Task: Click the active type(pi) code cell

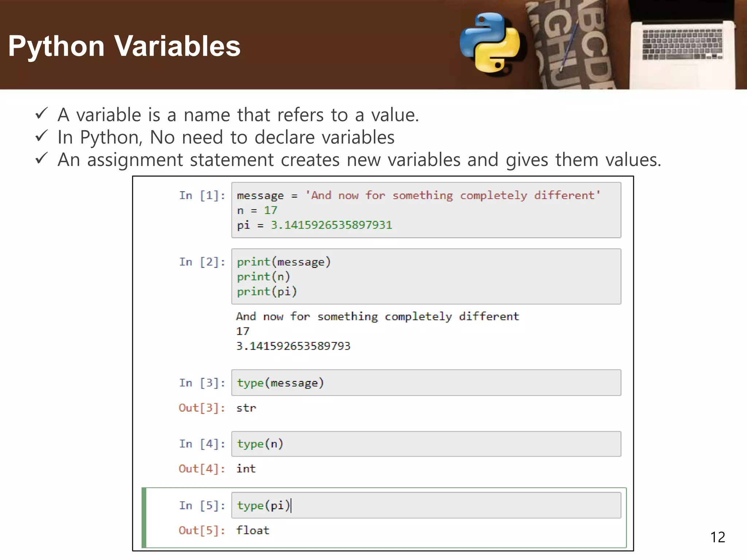Action: tap(426, 505)
